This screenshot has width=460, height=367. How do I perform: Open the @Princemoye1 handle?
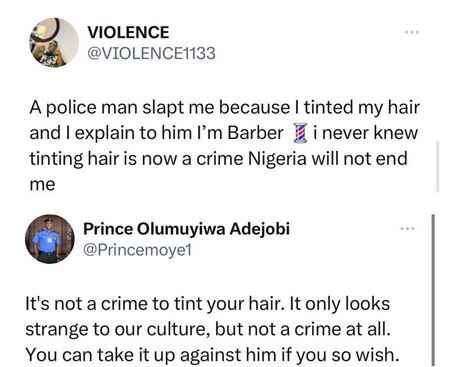click(137, 250)
